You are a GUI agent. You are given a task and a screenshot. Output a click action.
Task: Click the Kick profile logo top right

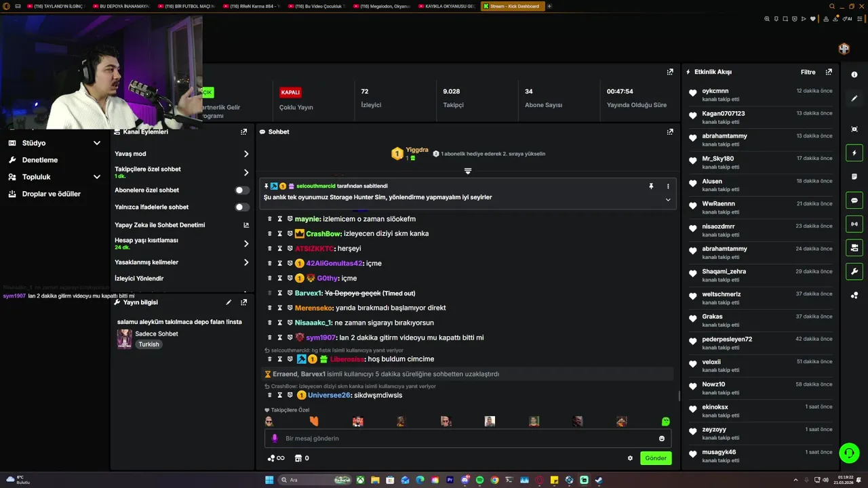click(844, 49)
